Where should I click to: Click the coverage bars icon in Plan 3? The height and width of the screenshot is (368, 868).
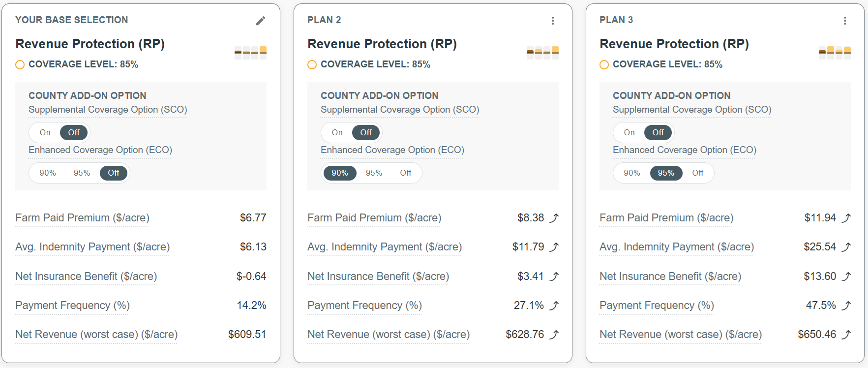click(835, 52)
